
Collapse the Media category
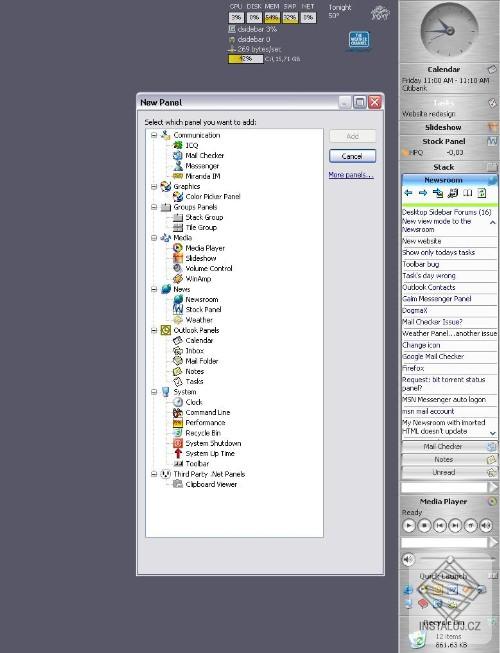coord(154,237)
